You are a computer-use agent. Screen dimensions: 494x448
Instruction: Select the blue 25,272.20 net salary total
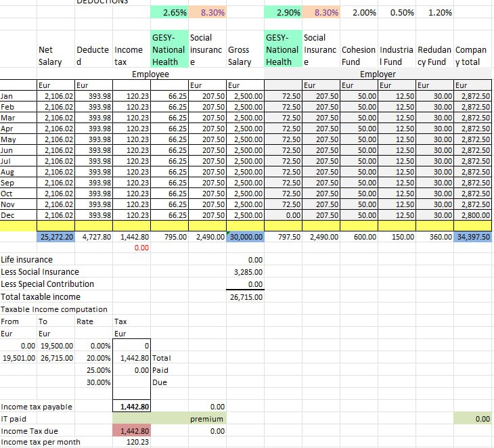(x=55, y=238)
